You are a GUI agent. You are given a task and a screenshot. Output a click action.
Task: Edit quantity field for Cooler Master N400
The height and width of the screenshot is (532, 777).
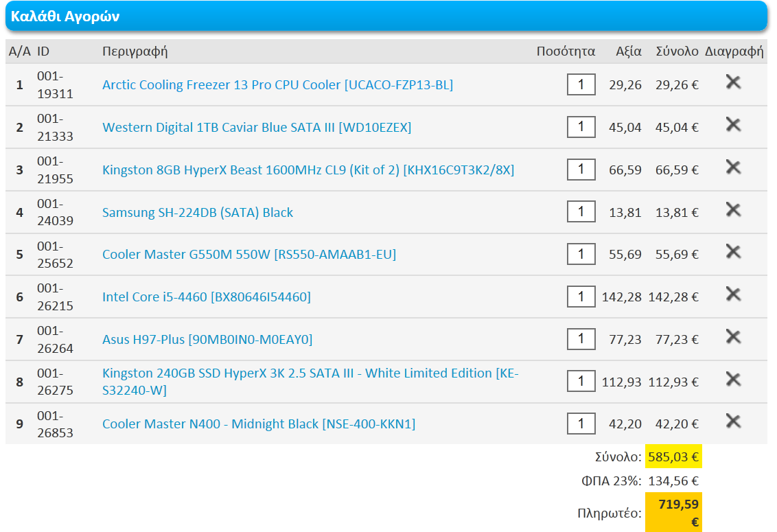(581, 424)
